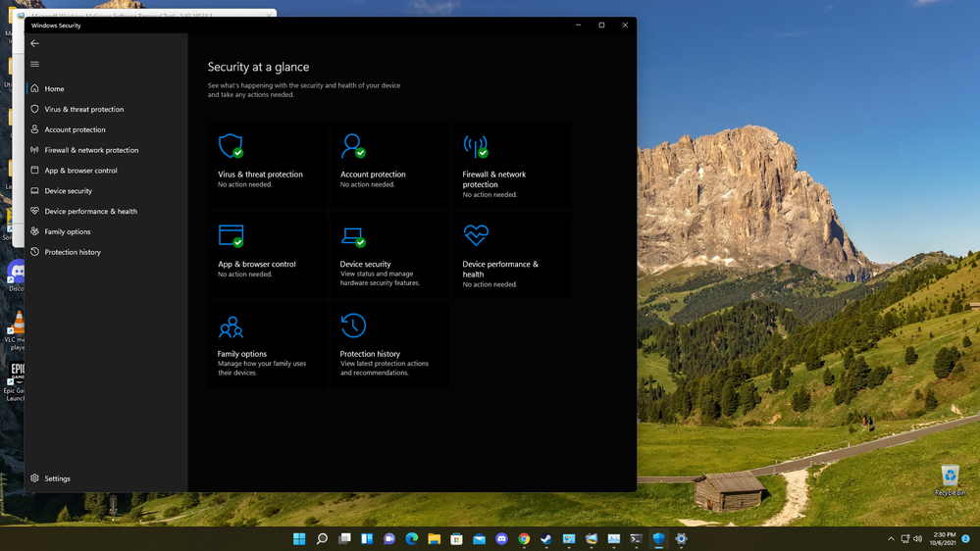Viewport: 980px width, 551px height.
Task: Go back with the arrow in Windows Security
Action: [35, 44]
